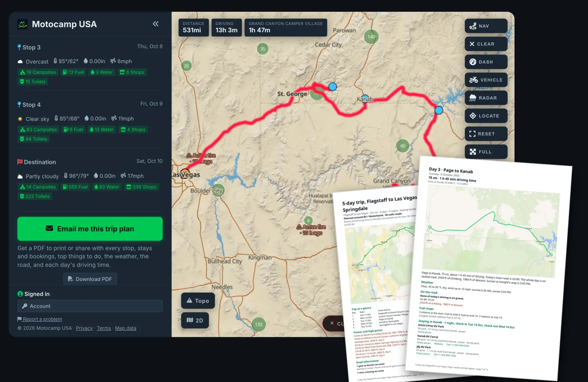The width and height of the screenshot is (588, 382).
Task: Open the Privacy link
Action: tap(84, 328)
